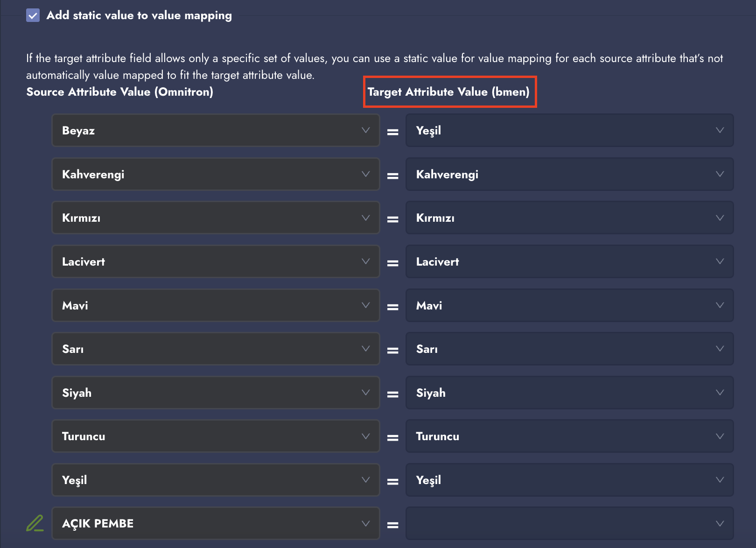Click chevron on Kırmızı source dropdown
Viewport: 756px width, 548px height.
coord(365,218)
